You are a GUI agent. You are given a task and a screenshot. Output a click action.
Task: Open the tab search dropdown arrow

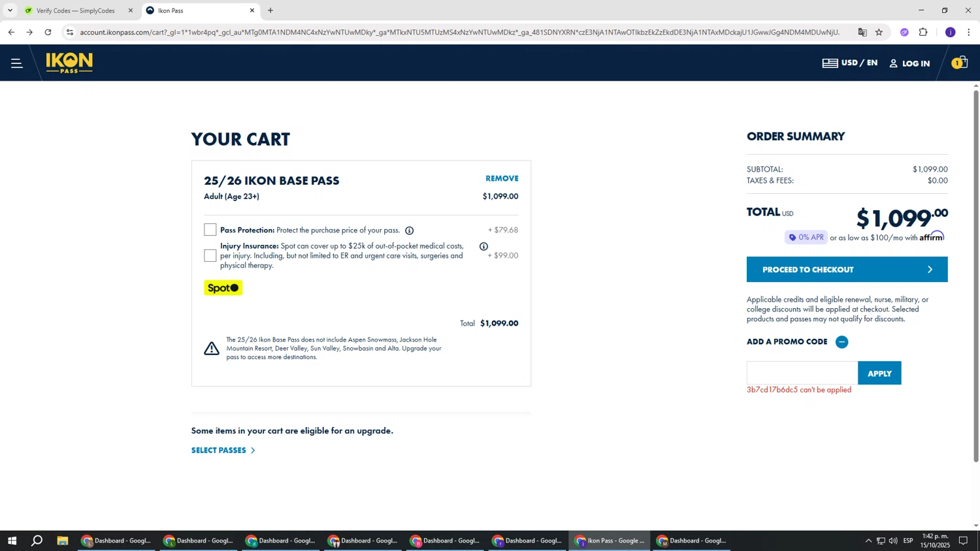click(x=10, y=10)
